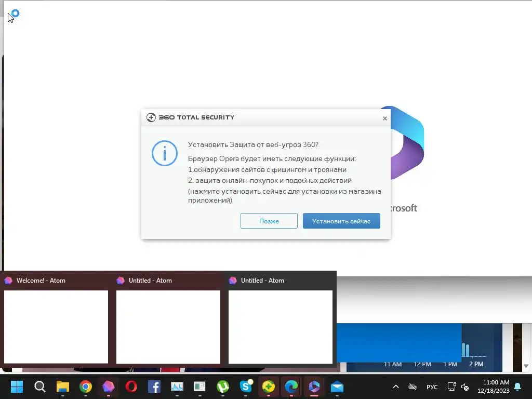Viewport: 532px width, 399px height.
Task: Close the 360 Total Security dialog
Action: pos(385,118)
